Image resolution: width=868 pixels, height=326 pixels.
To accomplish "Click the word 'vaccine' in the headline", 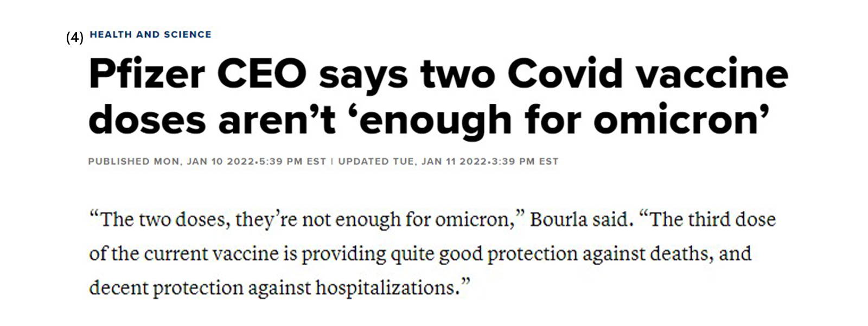I will (x=712, y=74).
